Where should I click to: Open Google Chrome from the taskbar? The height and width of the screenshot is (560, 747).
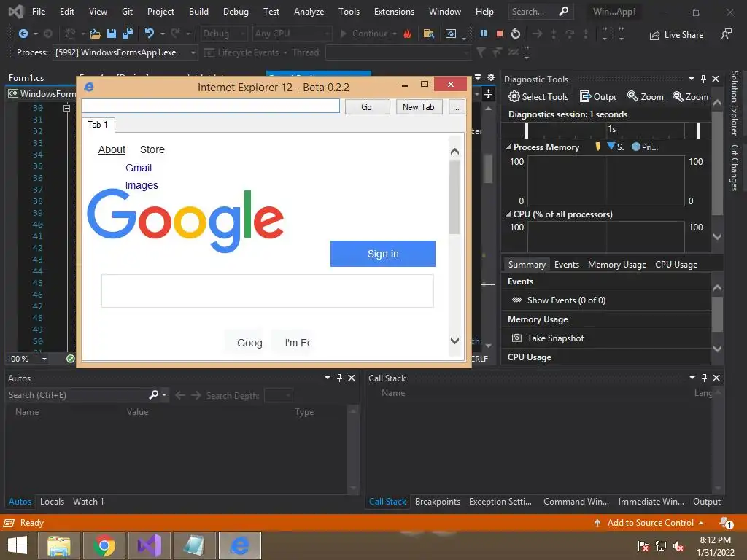pos(104,545)
